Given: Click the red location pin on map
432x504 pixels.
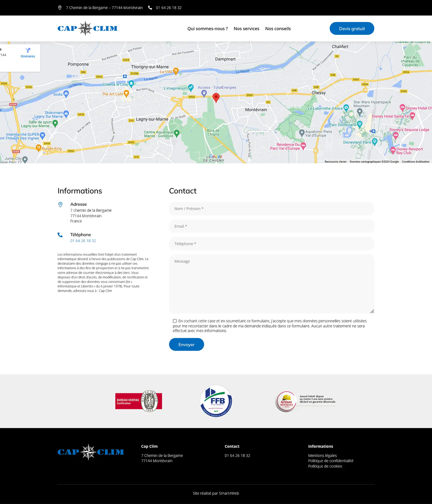Looking at the screenshot, I should [216, 97].
